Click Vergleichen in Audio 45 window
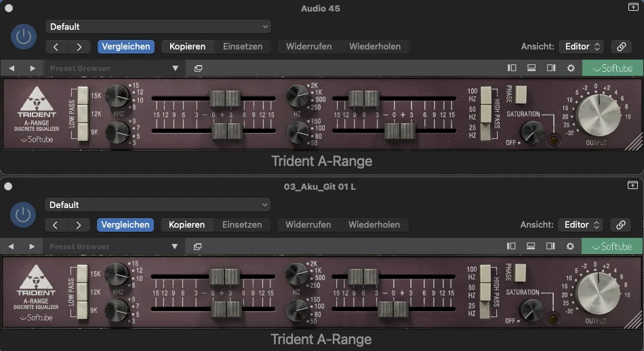The width and height of the screenshot is (644, 351). click(x=126, y=47)
